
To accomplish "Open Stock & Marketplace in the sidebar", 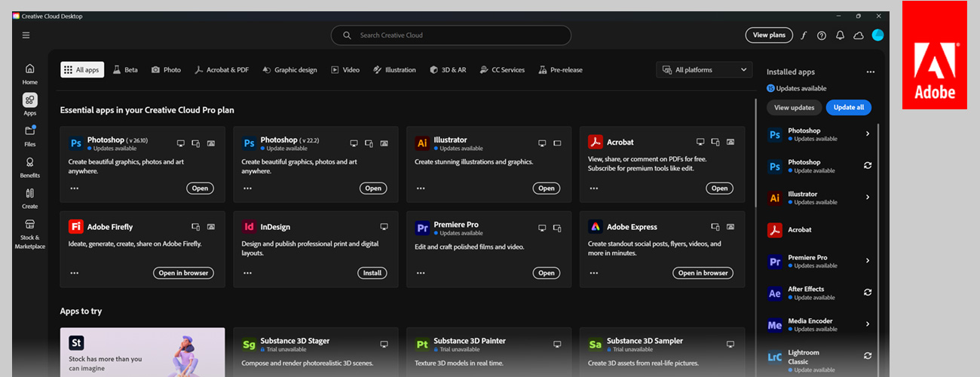I will 29,234.
